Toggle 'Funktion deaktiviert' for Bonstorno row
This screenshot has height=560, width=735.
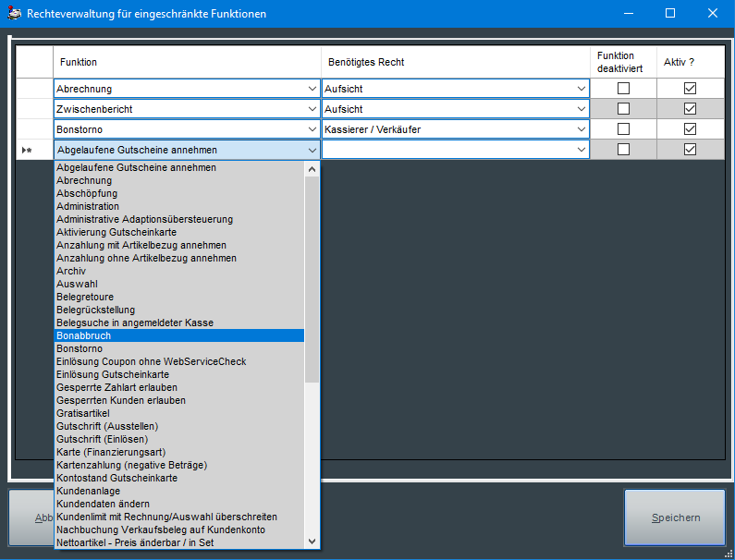coord(623,129)
